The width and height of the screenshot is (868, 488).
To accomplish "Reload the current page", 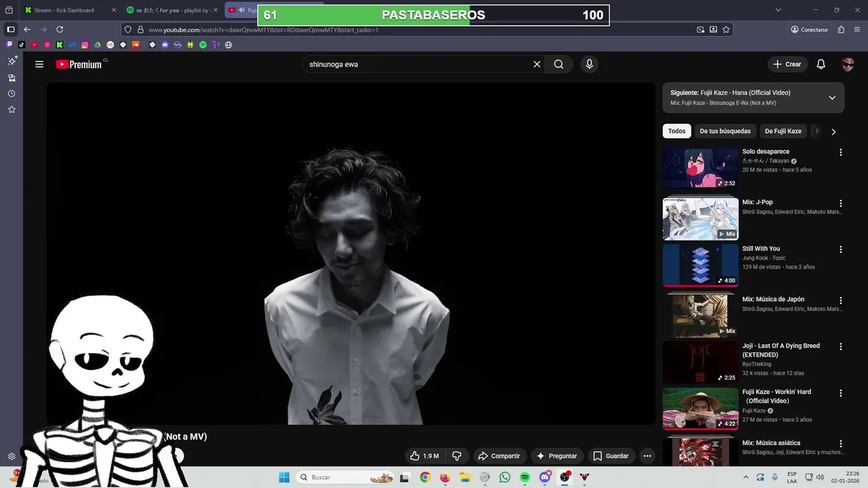I will (x=60, y=30).
